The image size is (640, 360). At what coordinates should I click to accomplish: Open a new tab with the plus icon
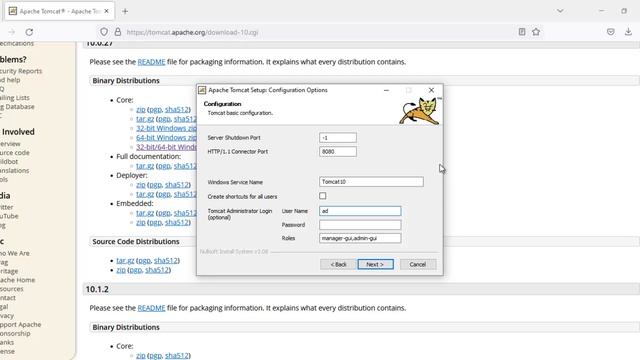click(x=125, y=11)
